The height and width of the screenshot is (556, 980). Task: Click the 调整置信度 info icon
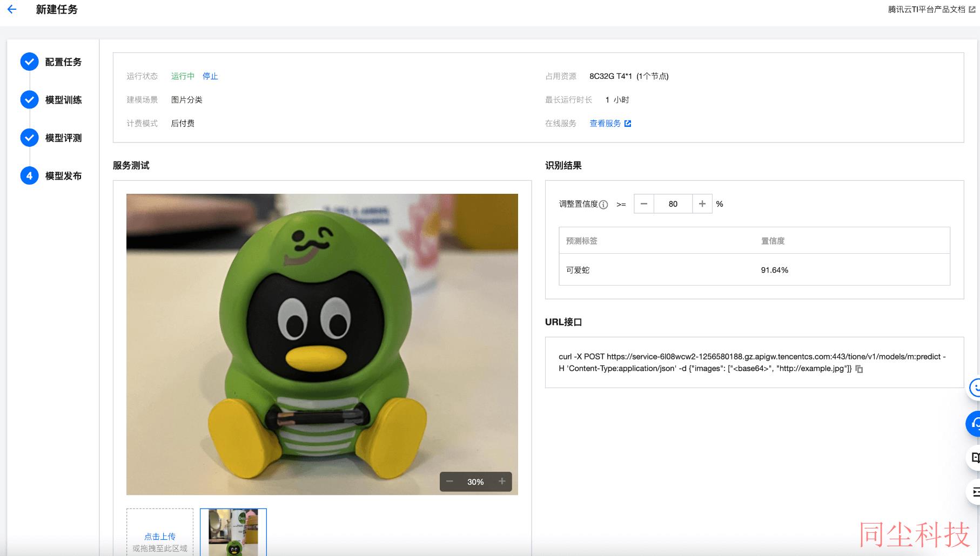tap(603, 205)
